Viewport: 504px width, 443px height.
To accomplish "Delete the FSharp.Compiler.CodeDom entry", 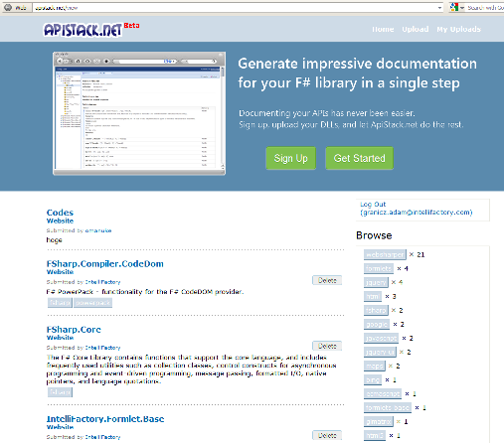I will pyautogui.click(x=327, y=280).
